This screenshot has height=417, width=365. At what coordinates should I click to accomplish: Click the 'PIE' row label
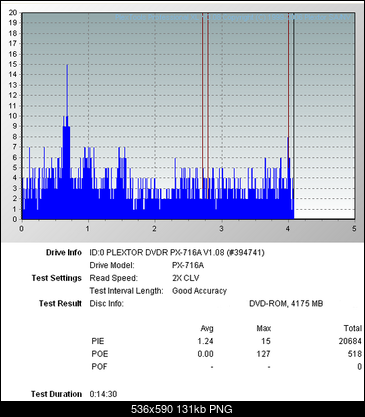click(98, 341)
